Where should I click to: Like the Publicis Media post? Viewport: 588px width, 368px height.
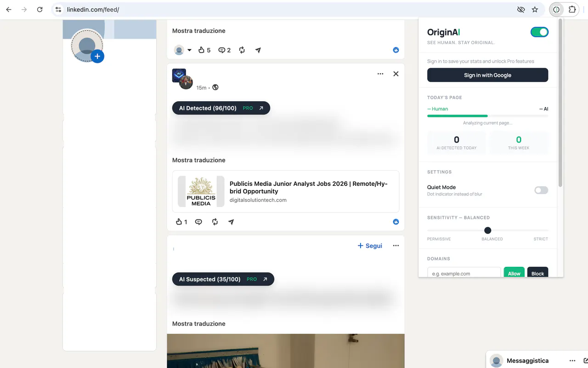[182, 222]
